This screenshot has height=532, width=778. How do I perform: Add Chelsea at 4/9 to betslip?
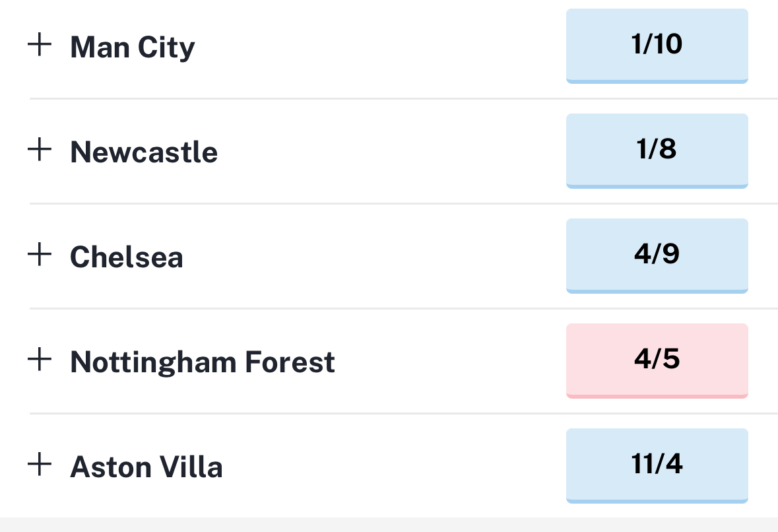click(657, 256)
